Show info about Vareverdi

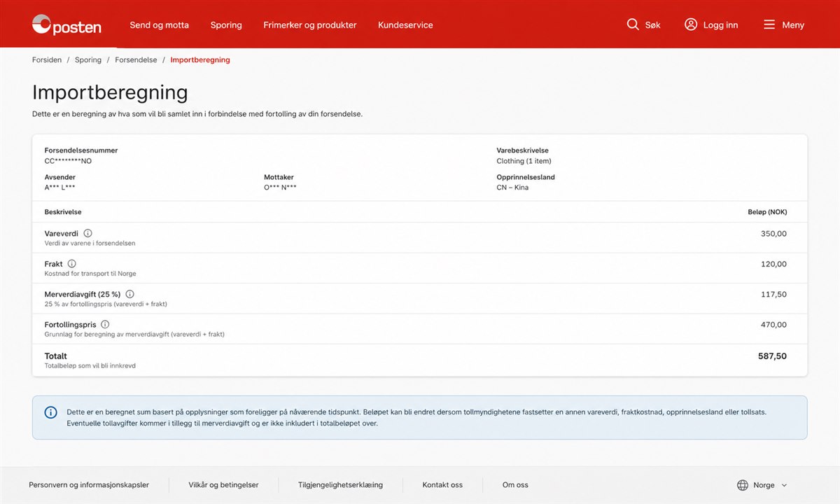87,233
